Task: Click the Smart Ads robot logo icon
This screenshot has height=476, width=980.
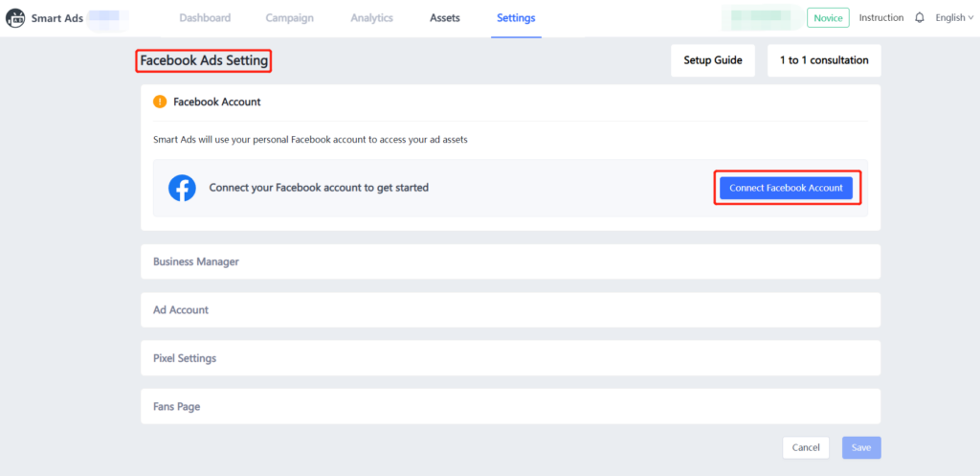Action: pos(15,18)
